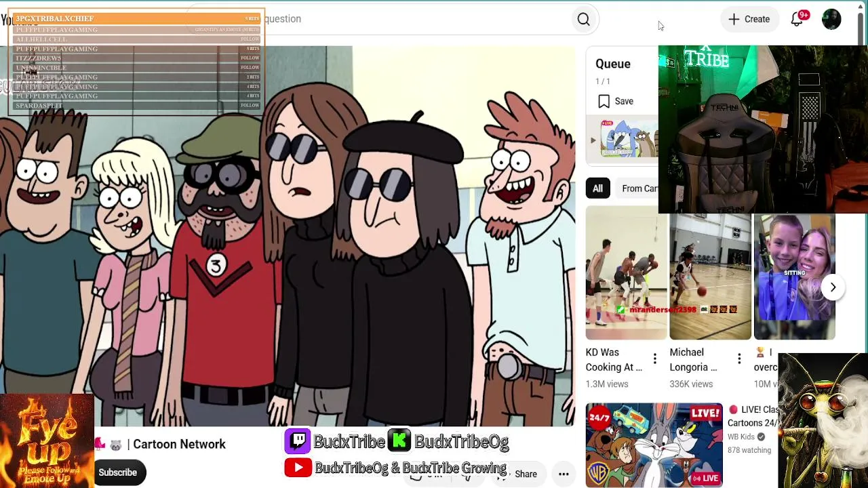Click the Queue heading
This screenshot has width=868, height=488.
(x=613, y=64)
